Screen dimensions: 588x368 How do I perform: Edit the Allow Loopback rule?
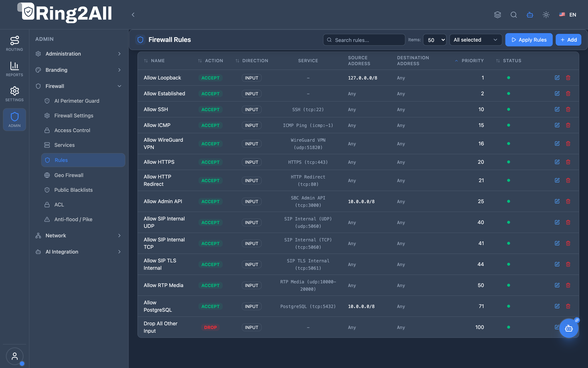coord(557,78)
